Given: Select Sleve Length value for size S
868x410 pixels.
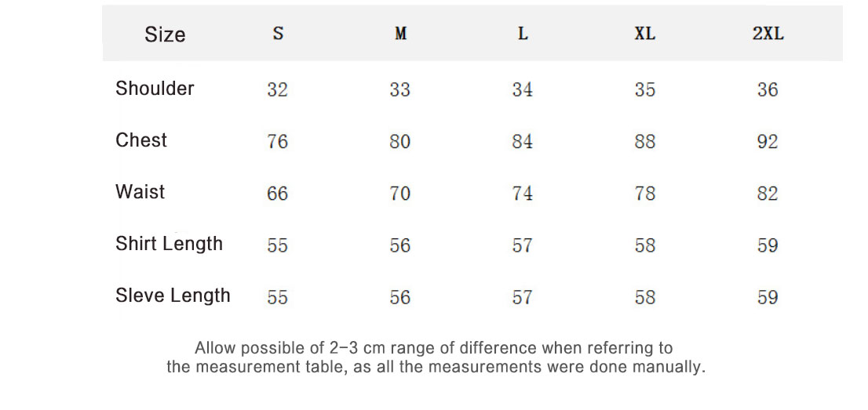Looking at the screenshot, I should click(278, 297).
